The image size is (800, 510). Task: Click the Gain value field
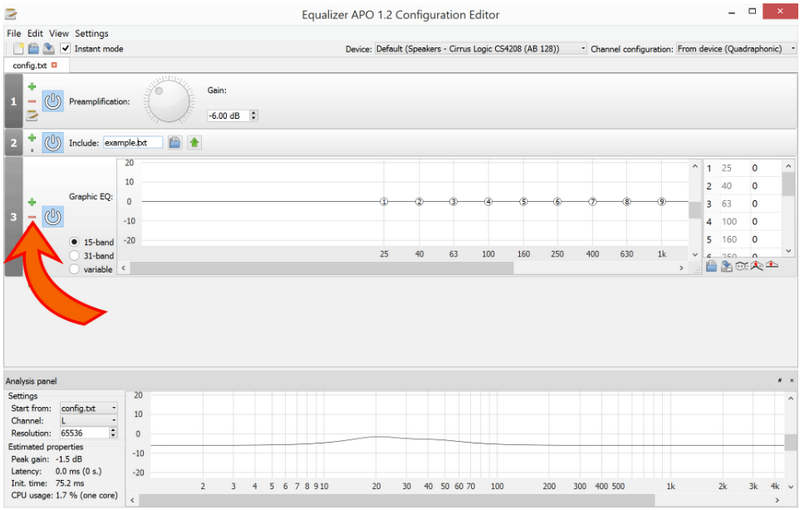tap(228, 116)
